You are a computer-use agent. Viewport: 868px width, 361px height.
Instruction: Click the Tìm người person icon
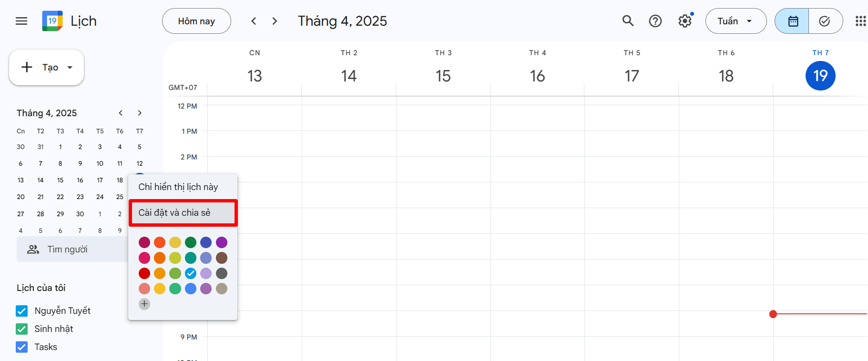pos(33,249)
